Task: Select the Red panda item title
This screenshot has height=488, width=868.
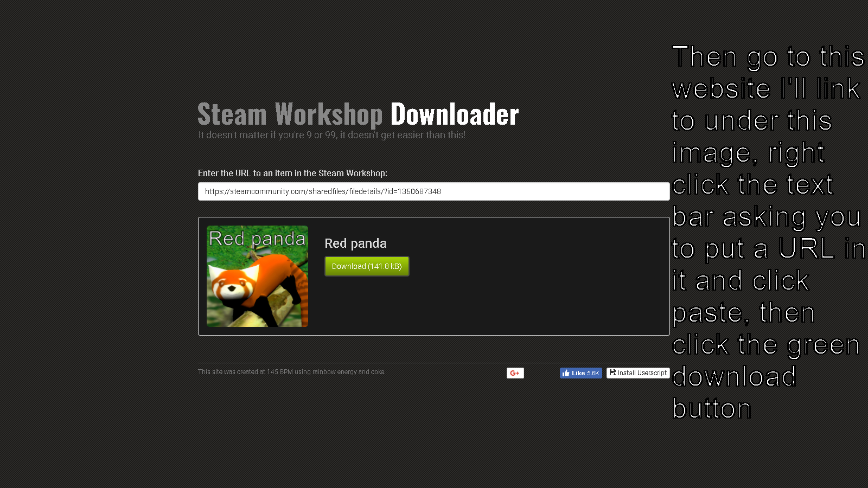Action: (x=355, y=243)
